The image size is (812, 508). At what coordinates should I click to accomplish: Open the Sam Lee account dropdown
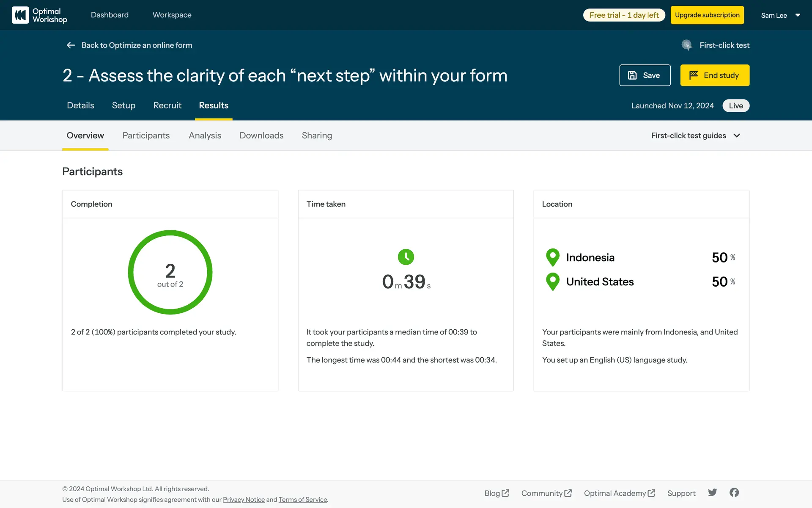(780, 15)
